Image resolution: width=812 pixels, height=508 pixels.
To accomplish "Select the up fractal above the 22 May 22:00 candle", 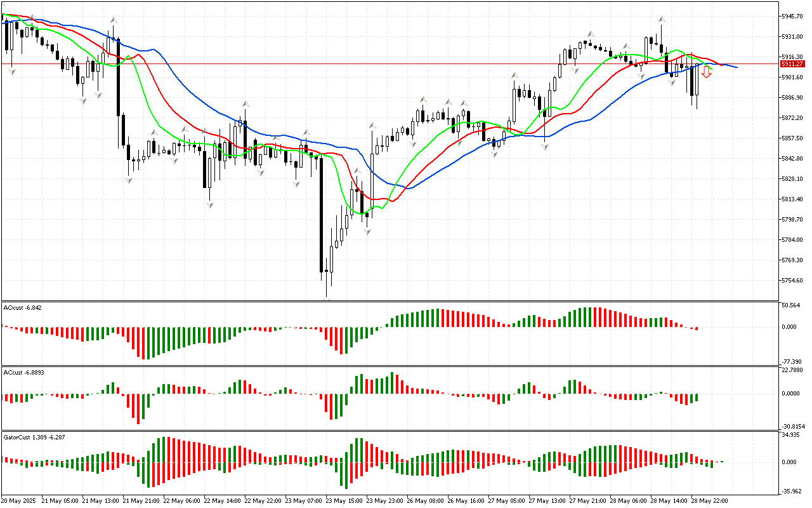I will pyautogui.click(x=245, y=103).
